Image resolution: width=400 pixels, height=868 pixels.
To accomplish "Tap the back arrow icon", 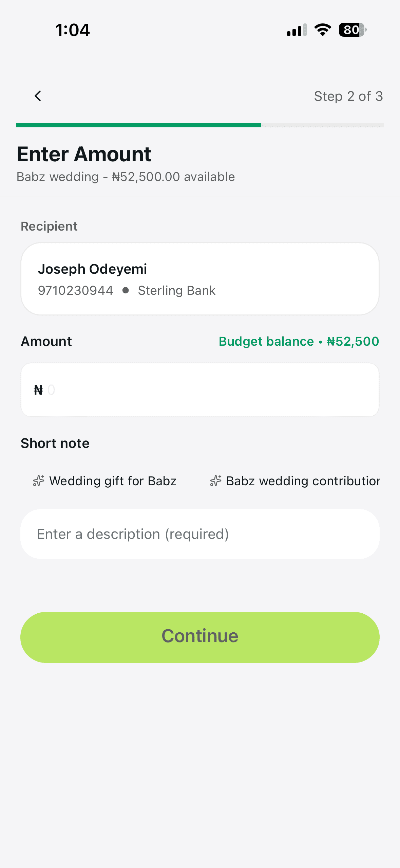I will tap(38, 96).
